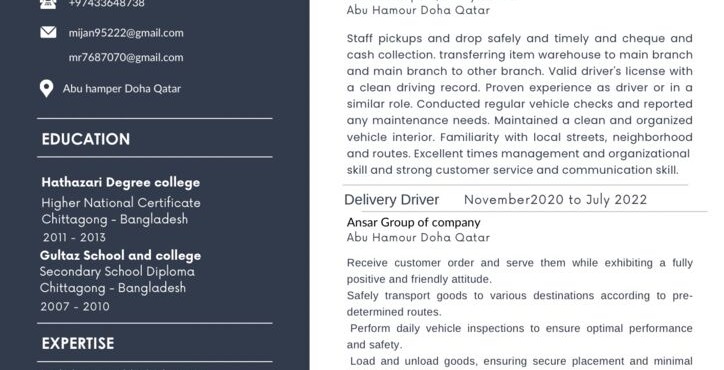Click the +97433648738 phone number
This screenshot has height=370, width=724.
[107, 3]
